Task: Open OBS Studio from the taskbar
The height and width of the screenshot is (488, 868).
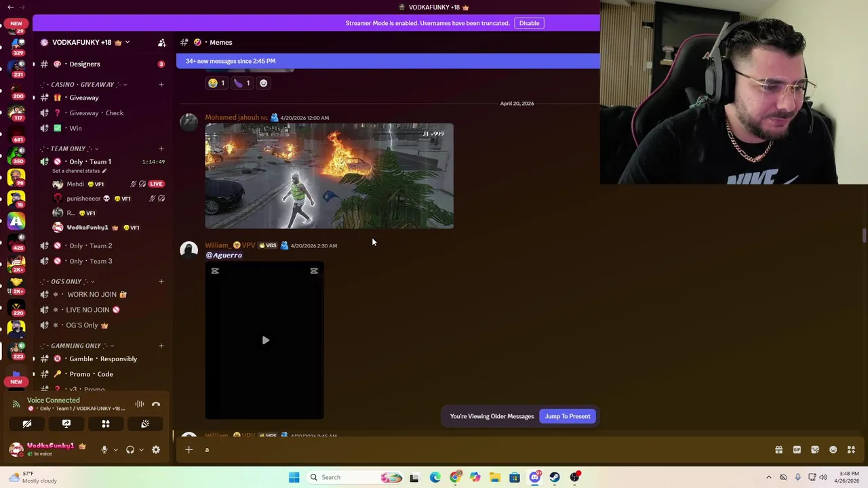Action: point(574,477)
